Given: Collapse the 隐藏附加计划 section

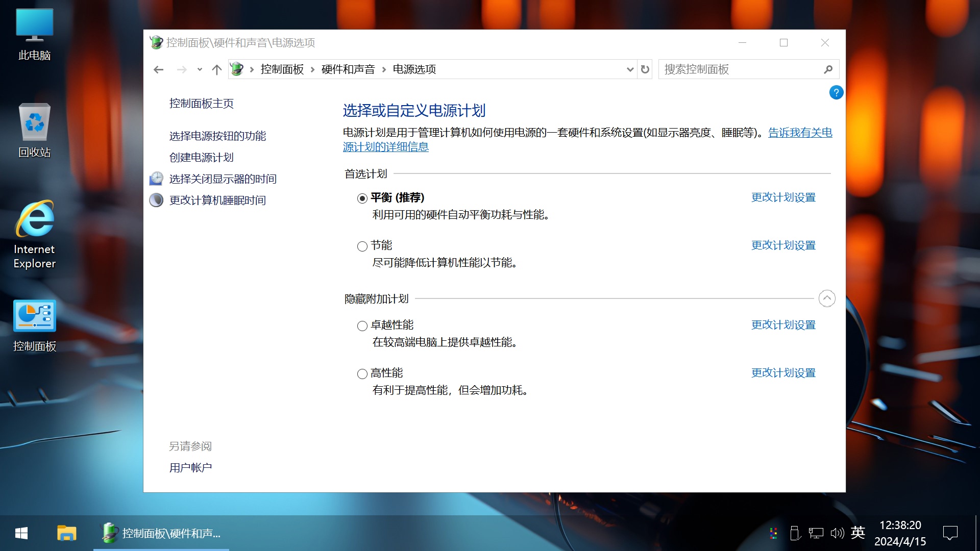Looking at the screenshot, I should pyautogui.click(x=827, y=298).
